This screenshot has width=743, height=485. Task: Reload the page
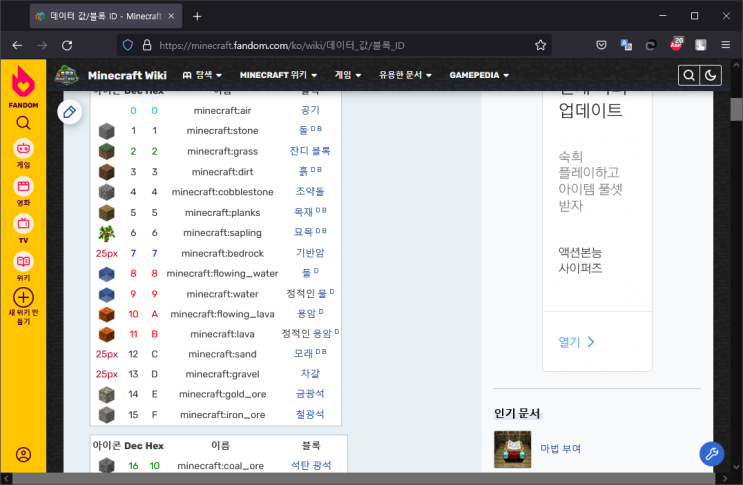pyautogui.click(x=67, y=45)
